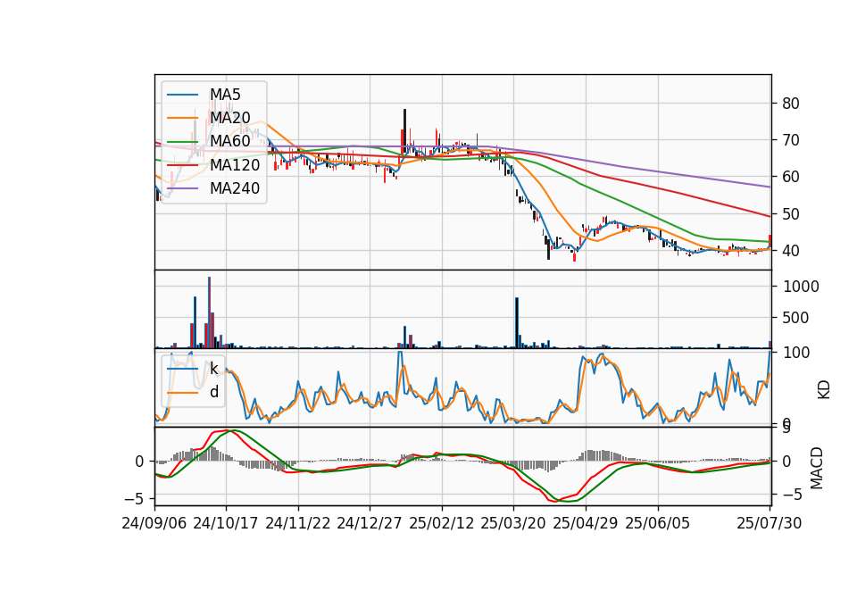Click the 40 price axis label
The width and height of the screenshot is (857, 616).
coord(790,251)
